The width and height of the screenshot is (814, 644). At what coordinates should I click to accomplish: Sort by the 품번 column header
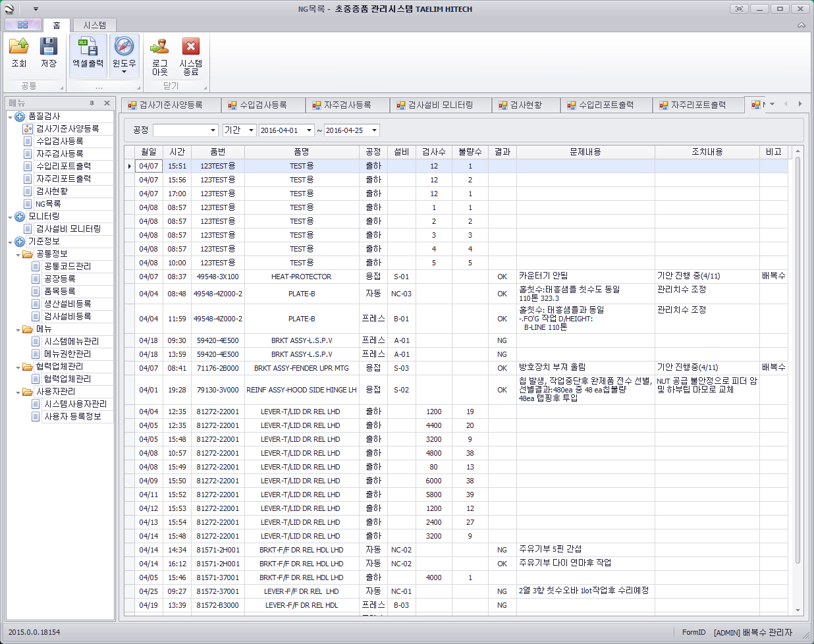[x=218, y=152]
